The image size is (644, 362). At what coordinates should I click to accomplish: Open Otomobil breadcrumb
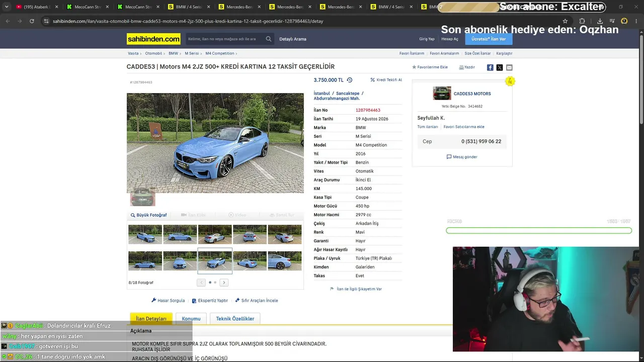pyautogui.click(x=153, y=53)
